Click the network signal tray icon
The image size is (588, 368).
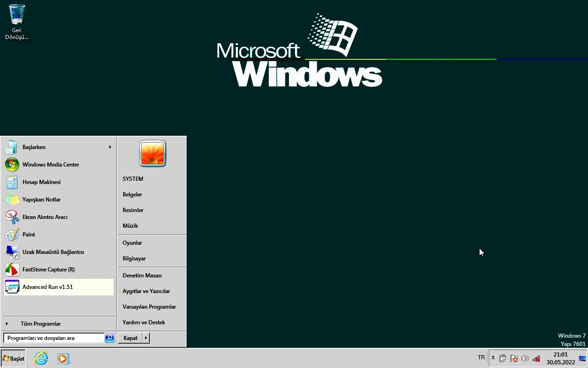pos(536,358)
